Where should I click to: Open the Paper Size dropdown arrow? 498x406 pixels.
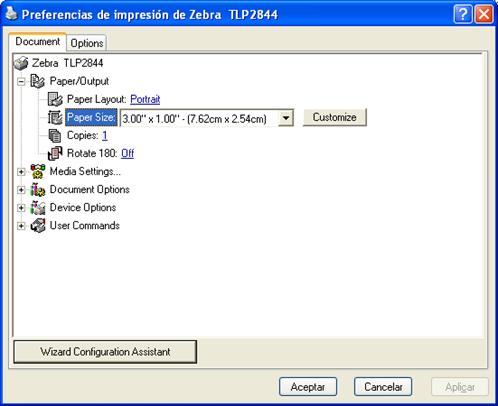[286, 118]
